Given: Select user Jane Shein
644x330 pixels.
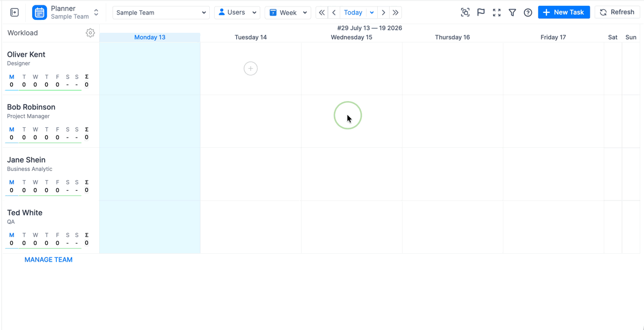Looking at the screenshot, I should coord(26,160).
